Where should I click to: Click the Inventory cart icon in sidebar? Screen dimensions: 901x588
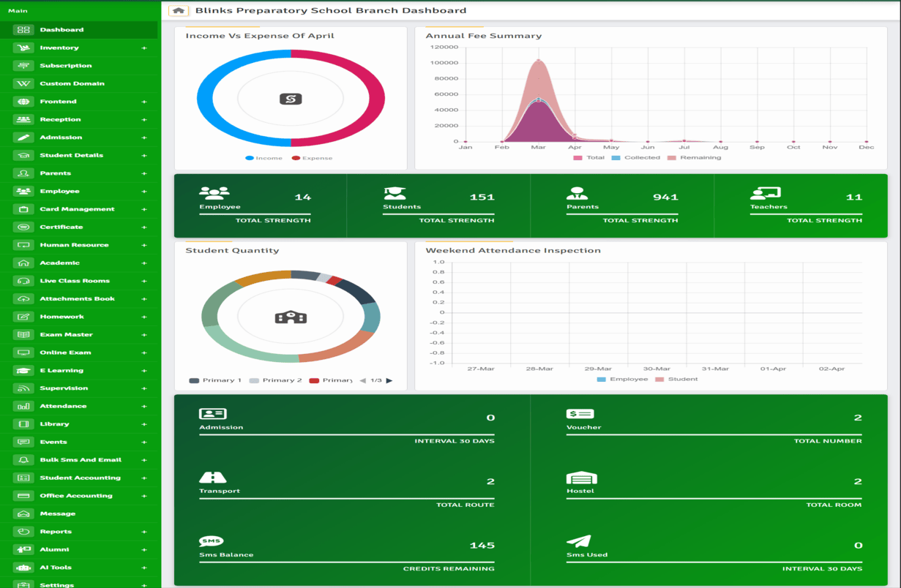(x=23, y=48)
